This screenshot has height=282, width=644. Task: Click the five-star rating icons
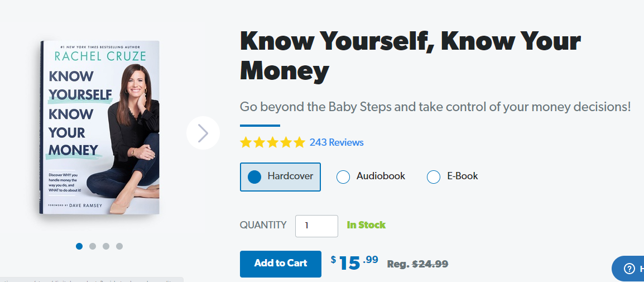(x=272, y=142)
